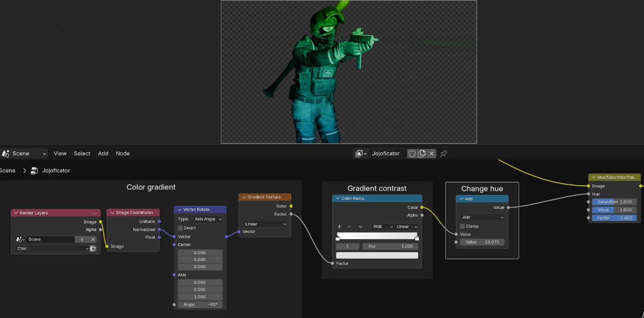Open the Add menu in the header
Image resolution: width=644 pixels, height=318 pixels.
click(103, 154)
